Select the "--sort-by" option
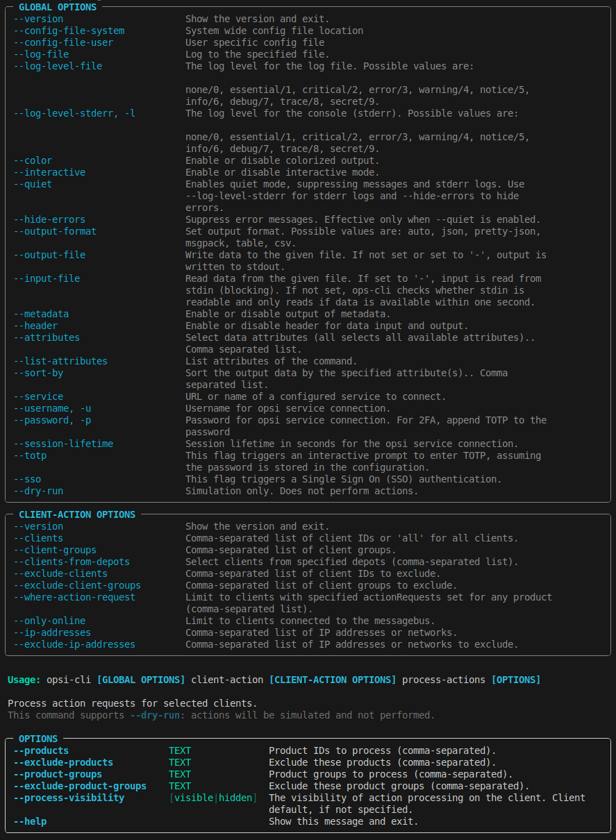Viewport: 616px width, 840px height. [x=38, y=373]
